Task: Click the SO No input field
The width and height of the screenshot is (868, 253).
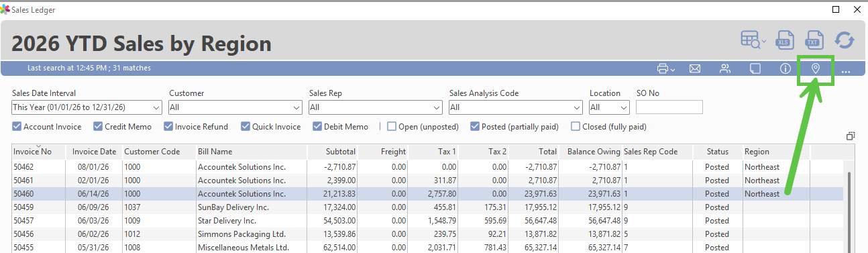Action: 669,107
